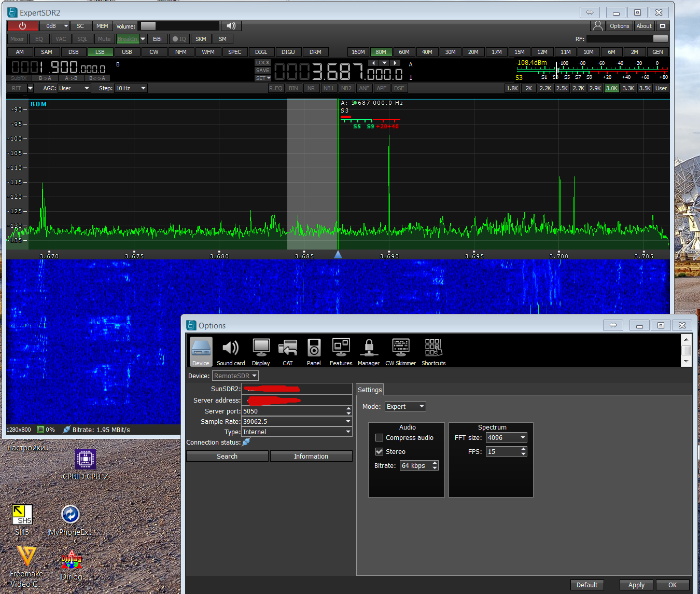Screen dimensions: 700x594
Task: Open Shortcuts settings icon
Action: tap(433, 352)
